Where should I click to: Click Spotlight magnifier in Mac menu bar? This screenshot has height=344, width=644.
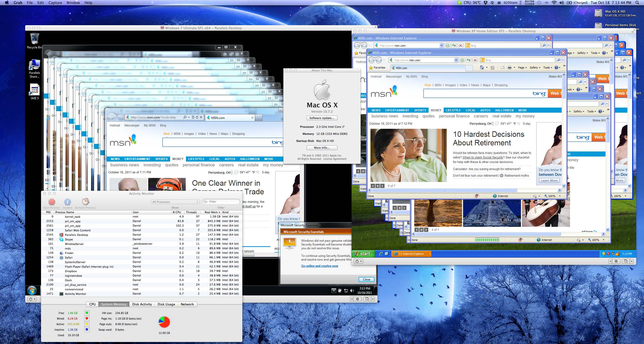(637, 3)
